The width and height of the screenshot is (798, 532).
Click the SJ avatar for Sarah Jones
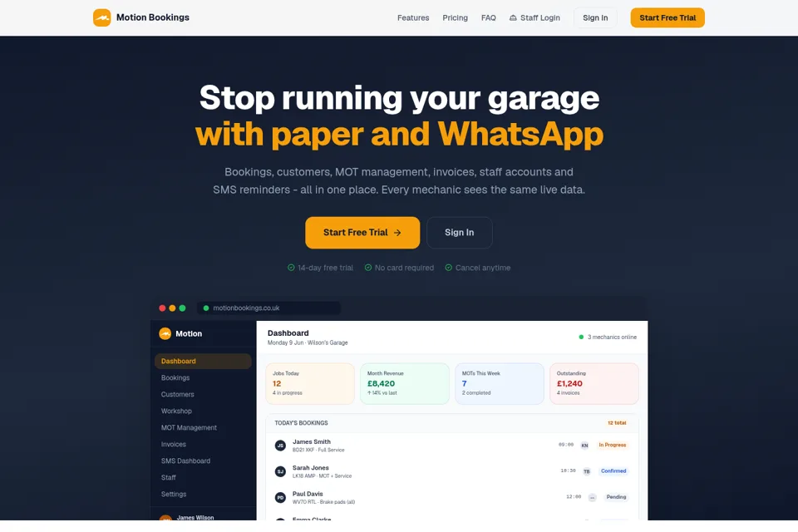tap(280, 471)
